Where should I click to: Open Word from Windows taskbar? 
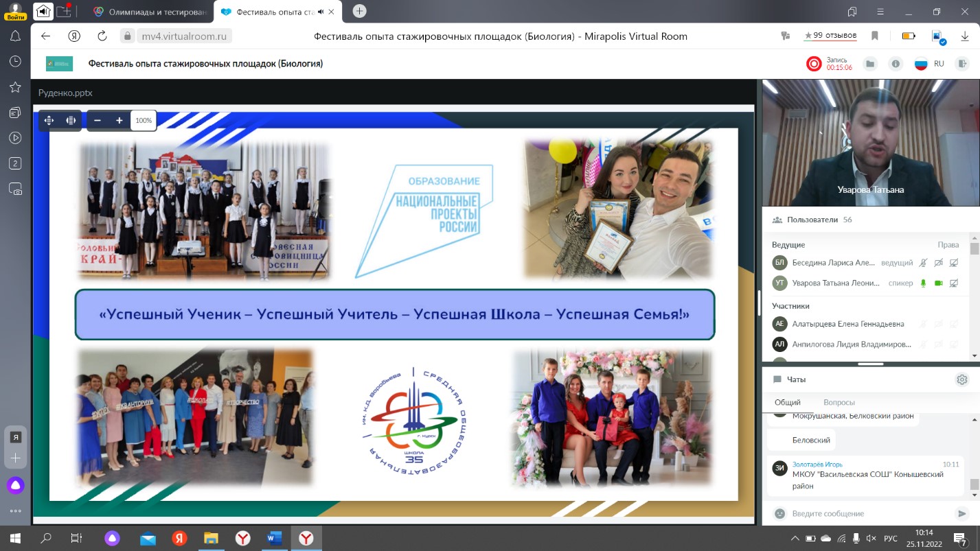click(274, 539)
